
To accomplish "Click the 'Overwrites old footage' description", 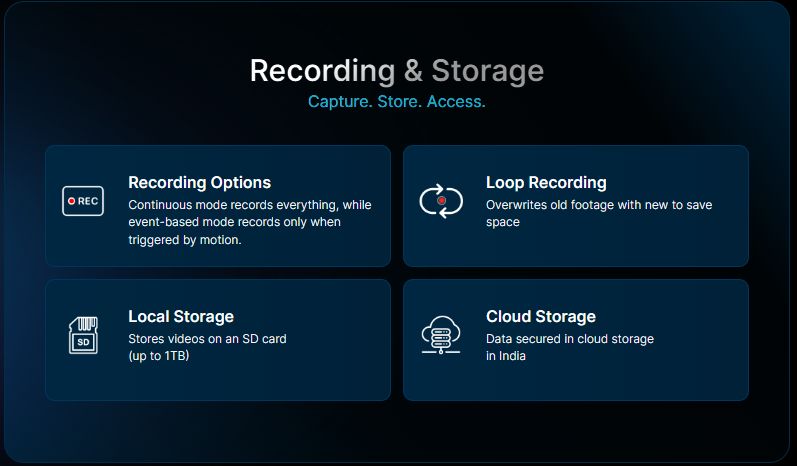I will (599, 213).
